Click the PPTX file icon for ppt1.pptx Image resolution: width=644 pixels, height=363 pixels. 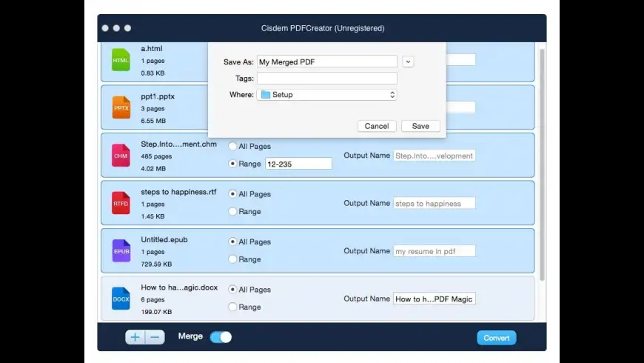pos(121,107)
